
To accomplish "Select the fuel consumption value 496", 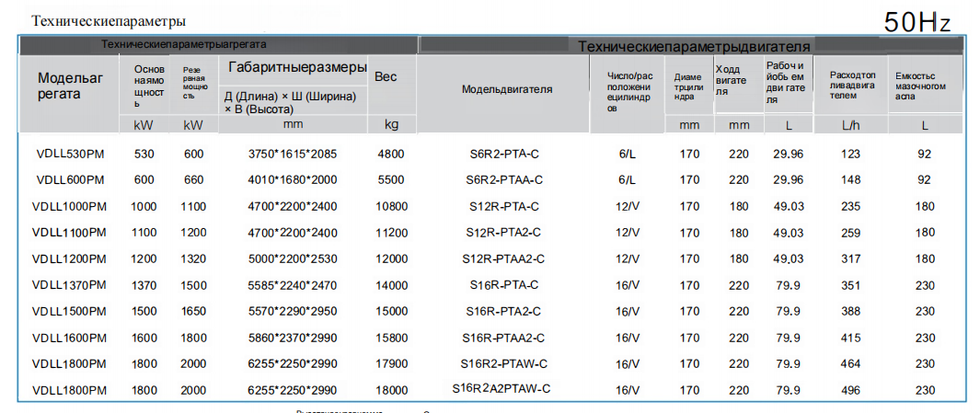I will point(849,390).
